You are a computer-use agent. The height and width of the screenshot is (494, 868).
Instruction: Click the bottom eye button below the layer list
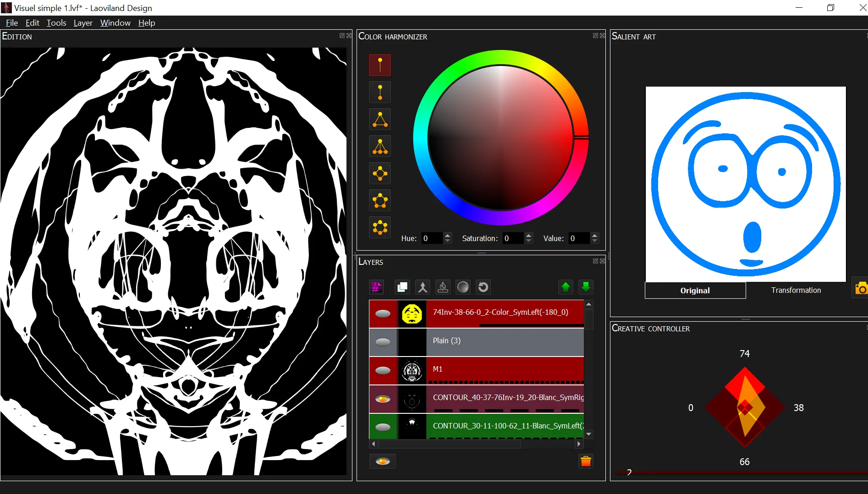tap(383, 461)
